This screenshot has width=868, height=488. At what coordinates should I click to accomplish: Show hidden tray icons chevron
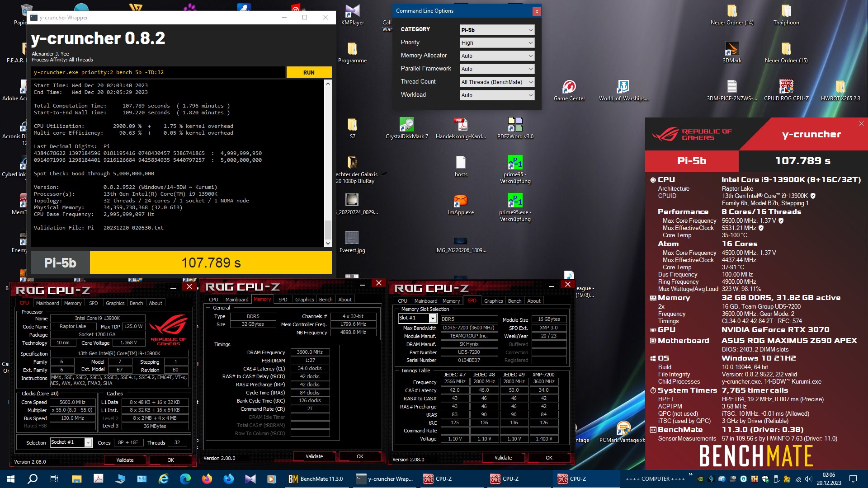click(690, 474)
